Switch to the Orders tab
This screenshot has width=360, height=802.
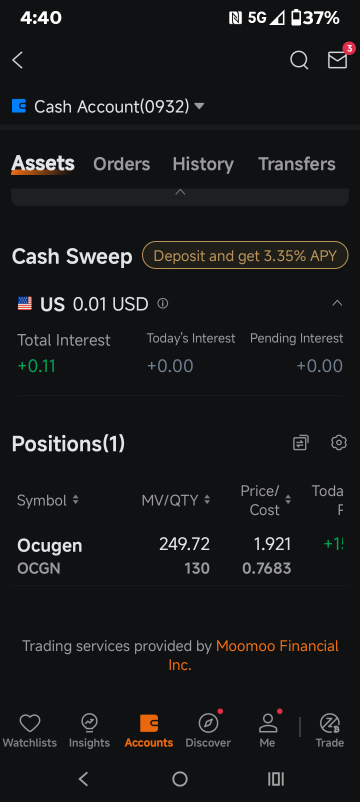122,164
